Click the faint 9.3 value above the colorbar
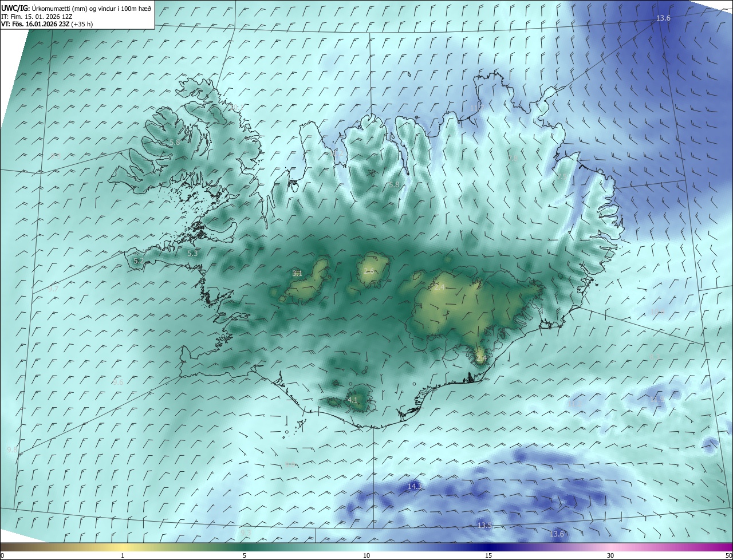This screenshot has height=560, width=733. coord(246,533)
